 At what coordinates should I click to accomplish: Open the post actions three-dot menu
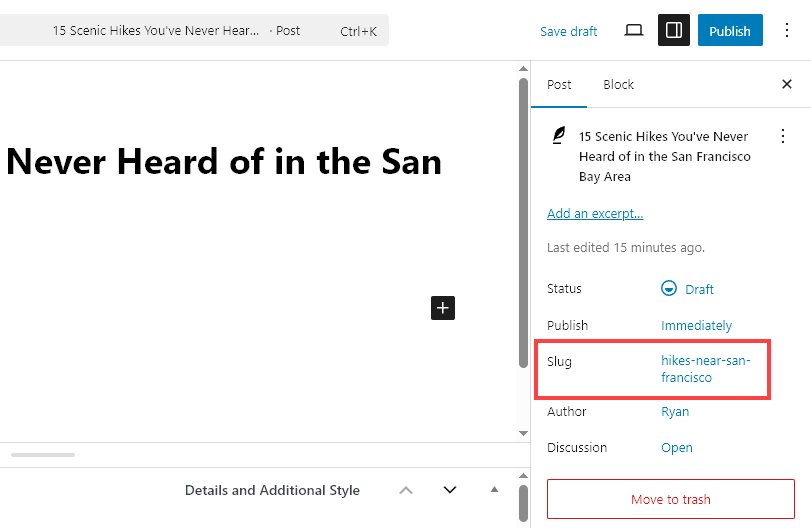point(783,136)
